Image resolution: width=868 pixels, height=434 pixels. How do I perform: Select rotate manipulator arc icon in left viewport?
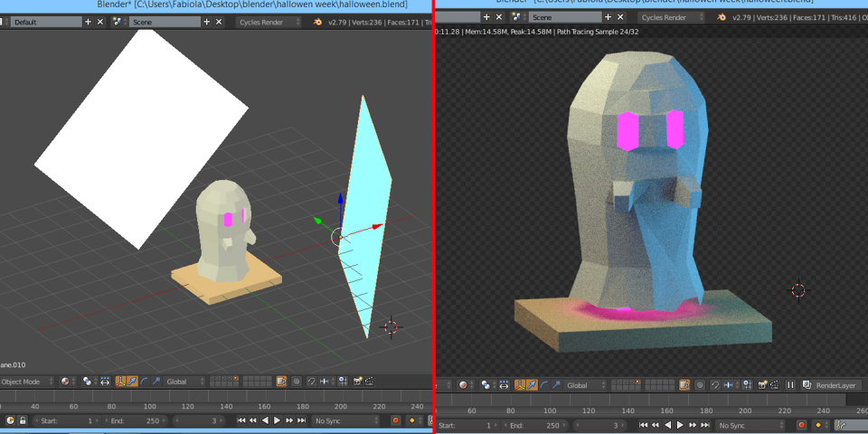(x=144, y=382)
